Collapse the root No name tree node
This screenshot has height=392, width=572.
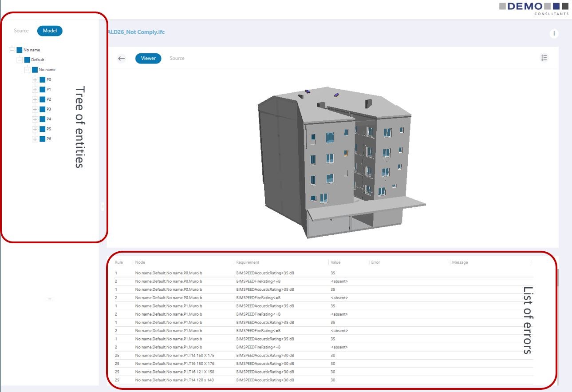[12, 50]
